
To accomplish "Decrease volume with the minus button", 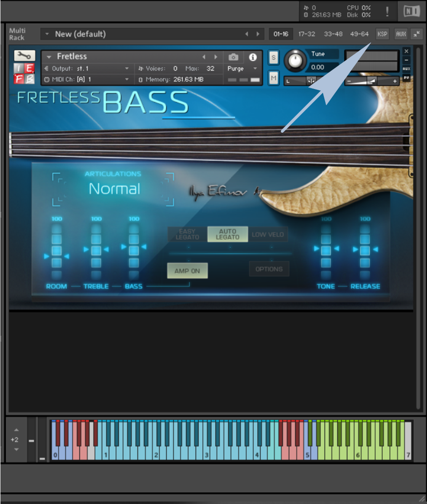I will point(349,81).
